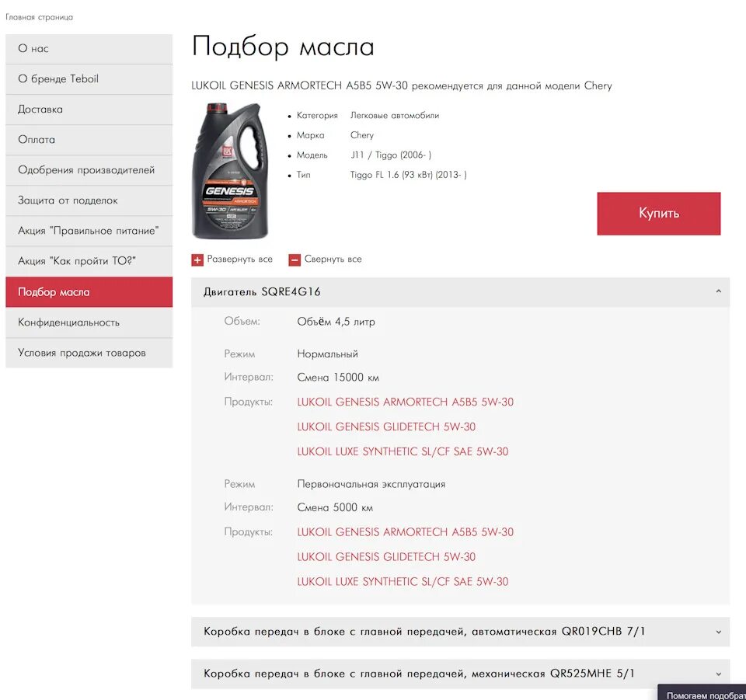
Task: Click the Смена 15000 км interval text
Action: pyautogui.click(x=338, y=378)
